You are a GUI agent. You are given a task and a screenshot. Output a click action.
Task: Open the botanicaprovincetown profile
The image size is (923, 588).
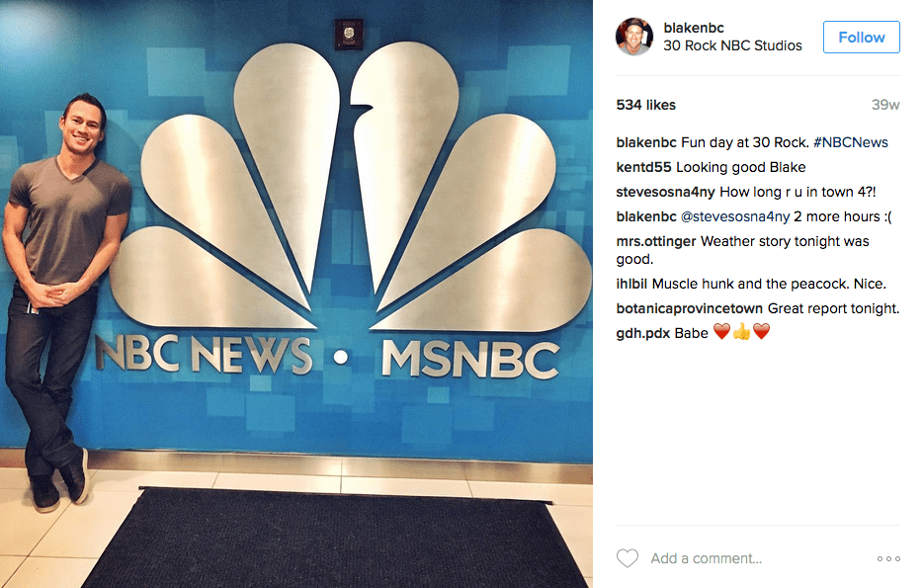[690, 308]
